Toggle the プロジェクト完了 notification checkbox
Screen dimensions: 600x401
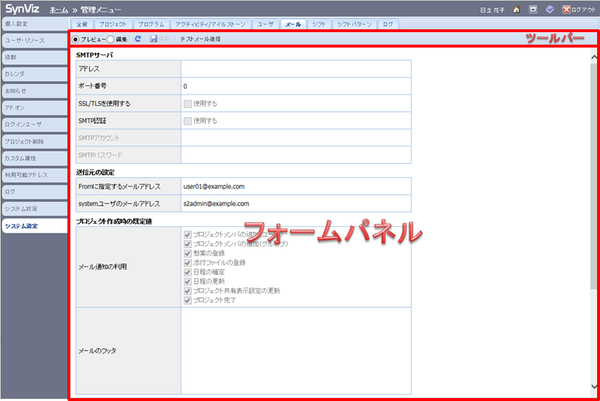(x=187, y=299)
